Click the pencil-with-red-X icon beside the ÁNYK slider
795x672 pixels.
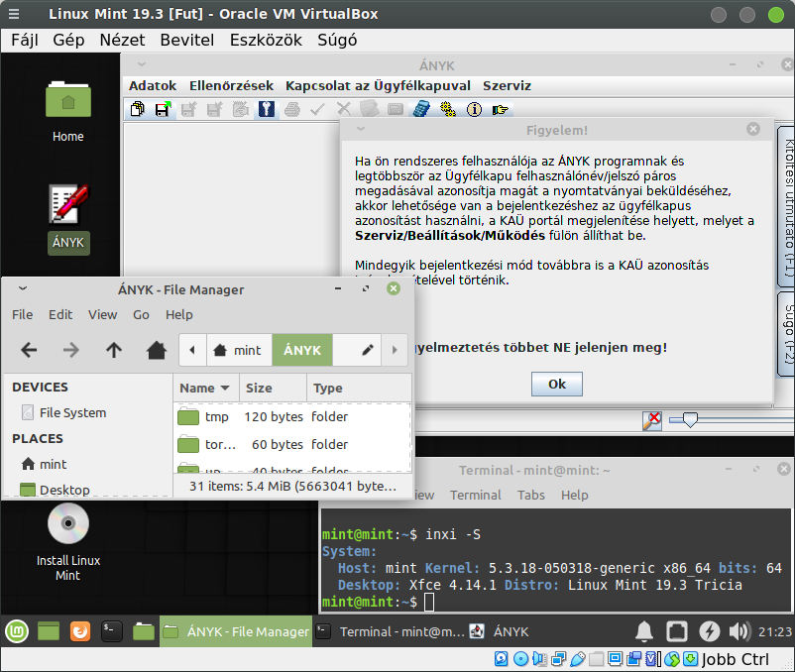click(652, 420)
